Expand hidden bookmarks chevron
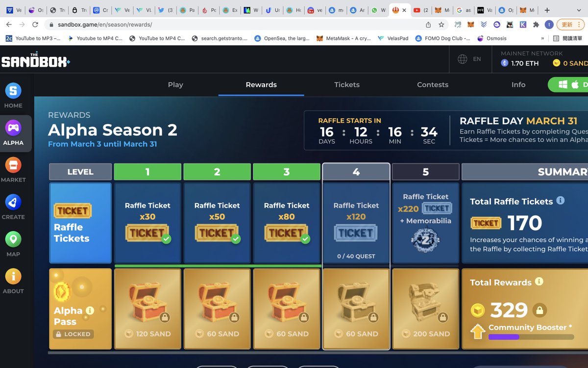 tap(542, 38)
